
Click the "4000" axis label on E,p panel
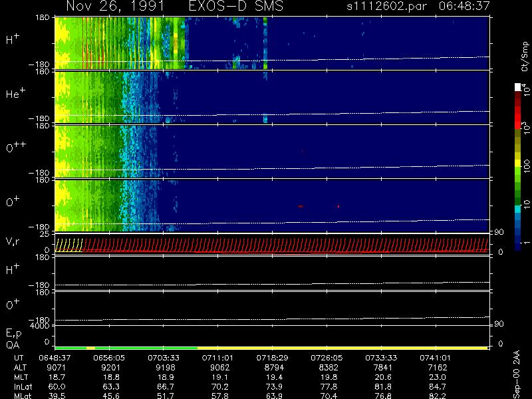(40, 325)
